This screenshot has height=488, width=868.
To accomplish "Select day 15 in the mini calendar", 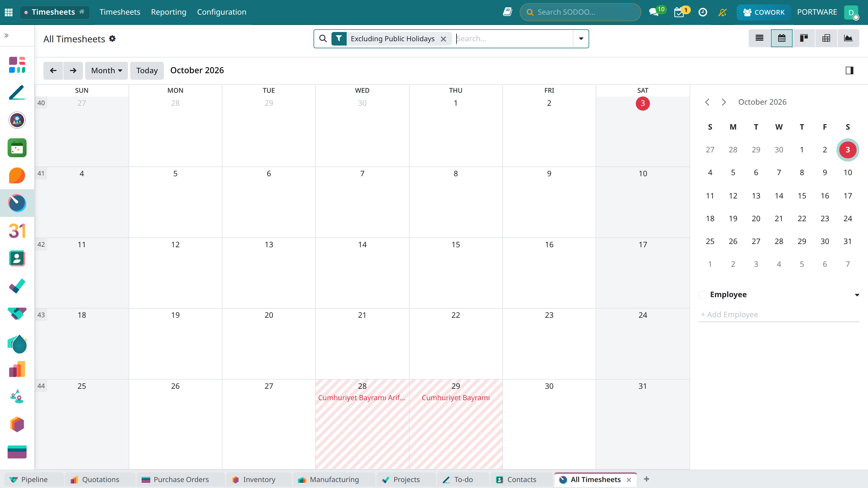I will [802, 196].
